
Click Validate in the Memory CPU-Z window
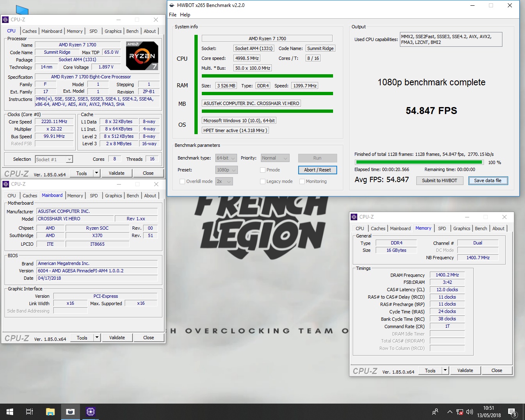[465, 370]
